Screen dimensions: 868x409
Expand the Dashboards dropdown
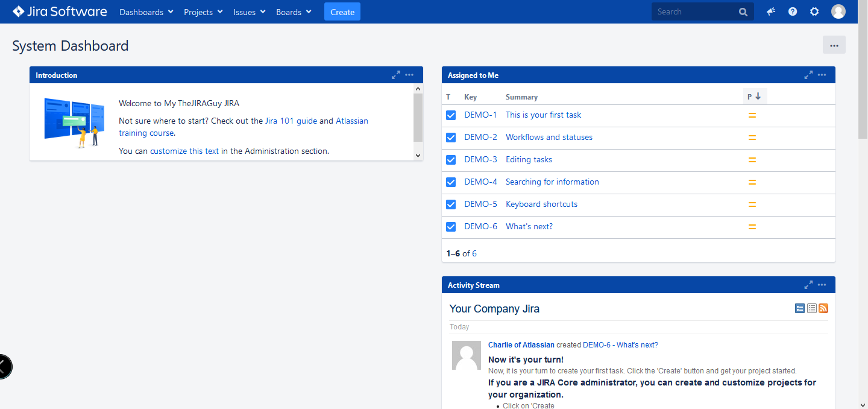point(146,11)
